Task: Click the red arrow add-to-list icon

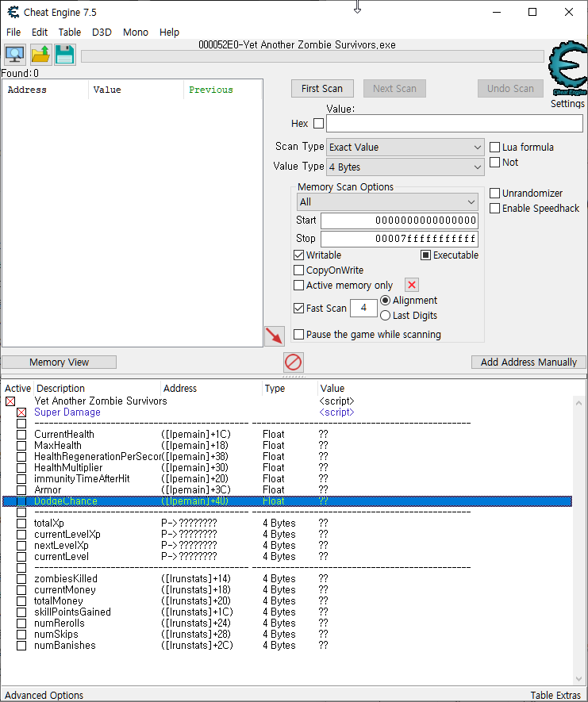Action: point(275,336)
